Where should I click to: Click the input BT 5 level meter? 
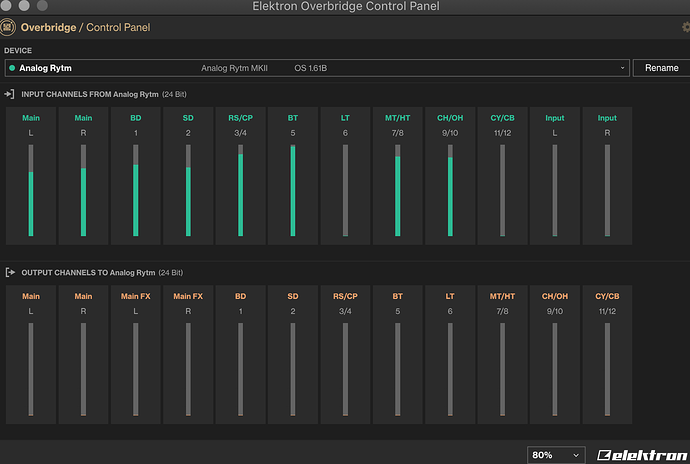tap(293, 190)
